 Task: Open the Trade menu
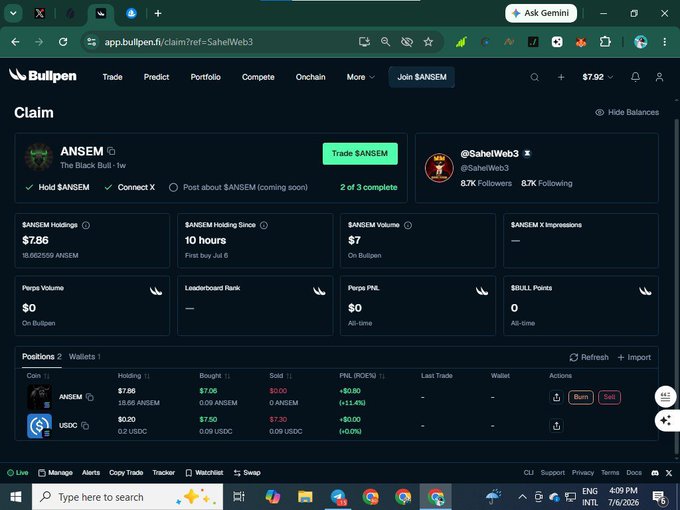[x=112, y=77]
